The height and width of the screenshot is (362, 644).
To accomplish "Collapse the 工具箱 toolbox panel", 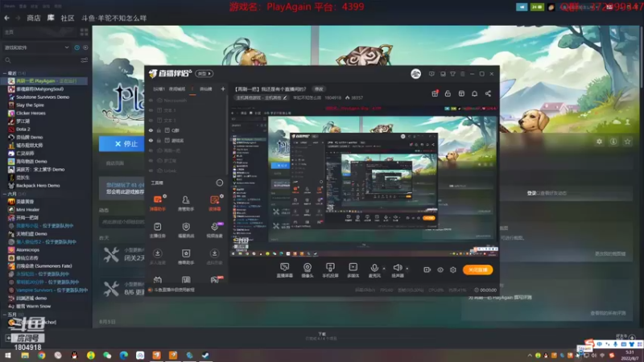I will 219,183.
